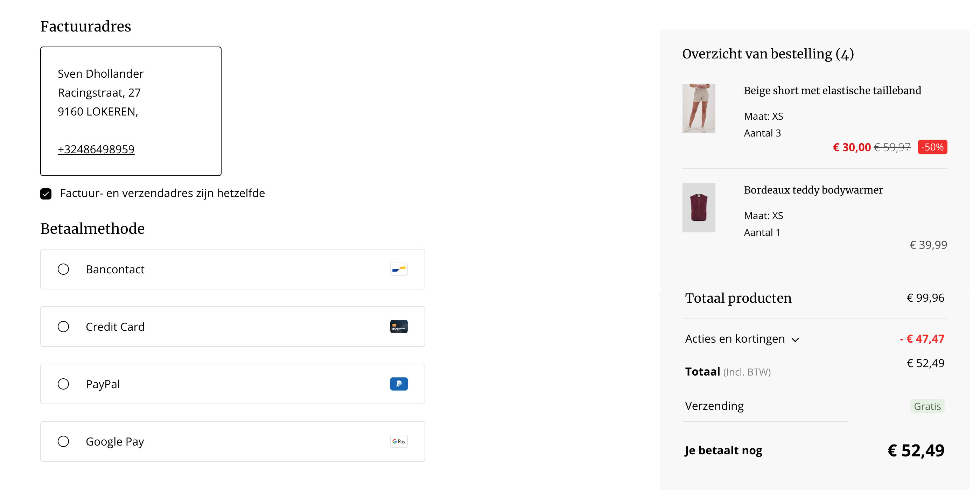The width and height of the screenshot is (980, 497).
Task: Choose the PayPal radio button
Action: 63,384
